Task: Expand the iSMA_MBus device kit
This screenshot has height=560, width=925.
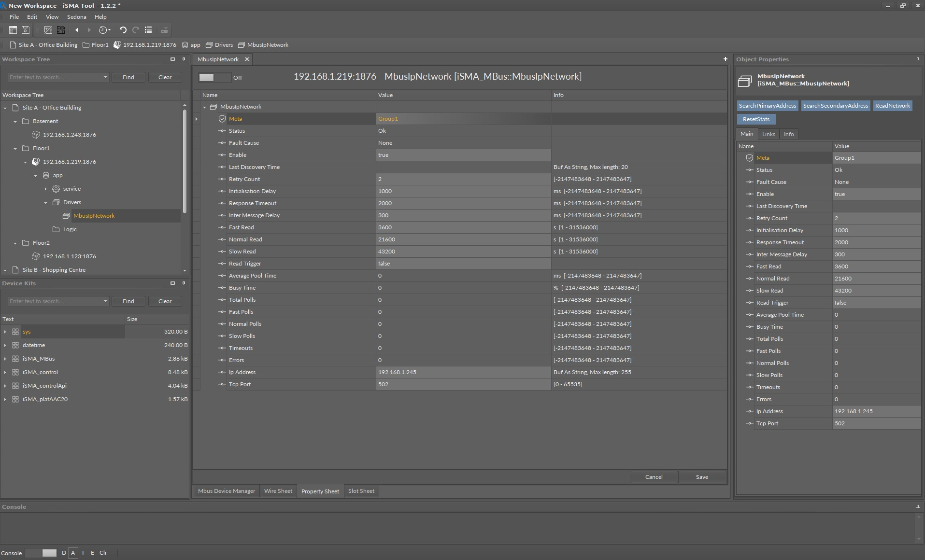Action: (5, 359)
